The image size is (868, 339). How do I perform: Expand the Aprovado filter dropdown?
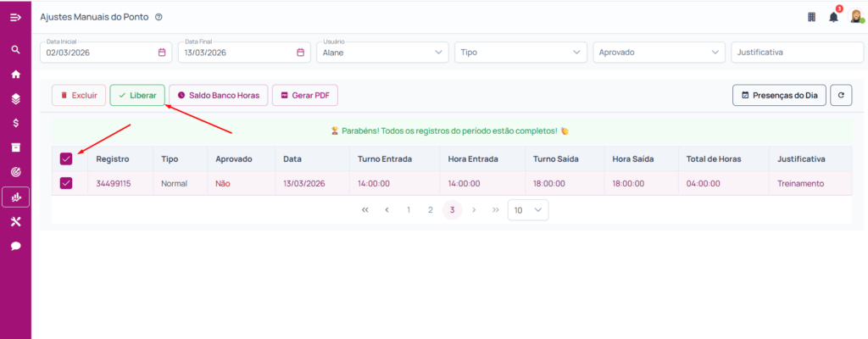(x=659, y=53)
